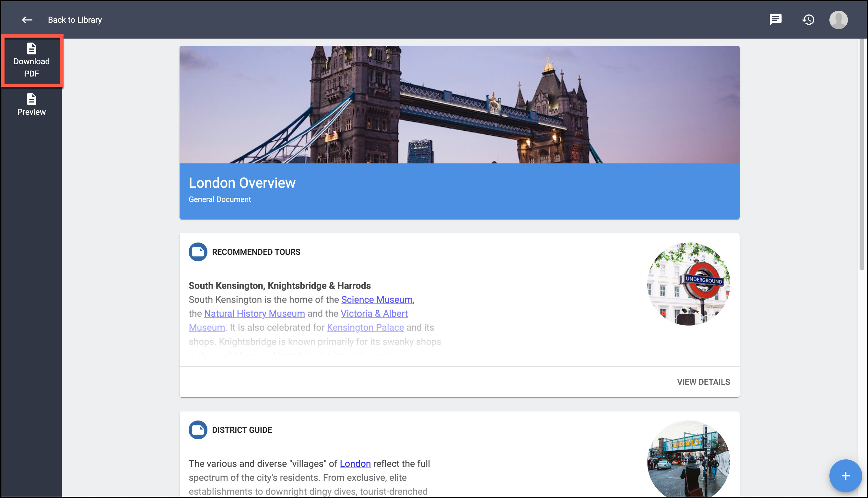The width and height of the screenshot is (868, 498).
Task: Click Preview in the sidebar
Action: pos(31,105)
